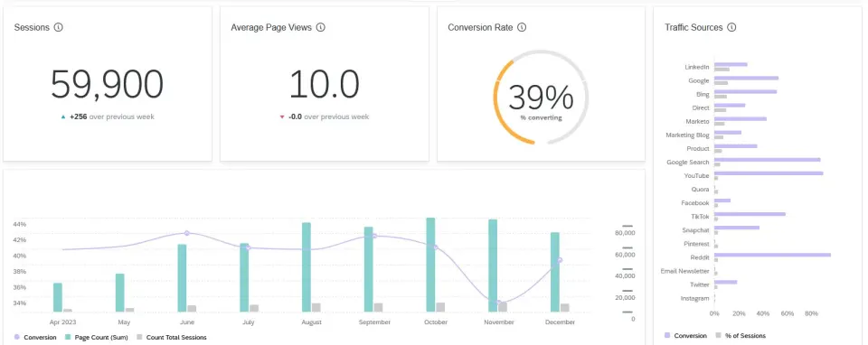Click the red down-arrow trend icon under page views
This screenshot has height=345, width=868.
(282, 117)
